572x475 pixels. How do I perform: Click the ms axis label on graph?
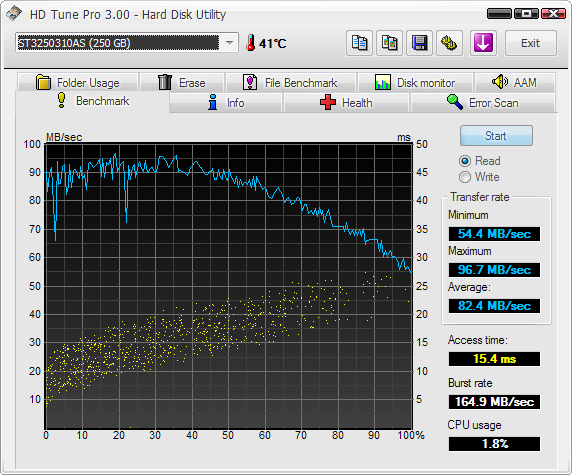[x=404, y=138]
